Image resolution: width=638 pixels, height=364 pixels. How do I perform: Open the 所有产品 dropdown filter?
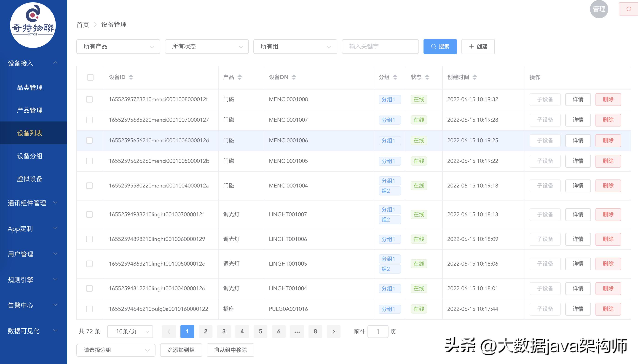[x=118, y=46]
